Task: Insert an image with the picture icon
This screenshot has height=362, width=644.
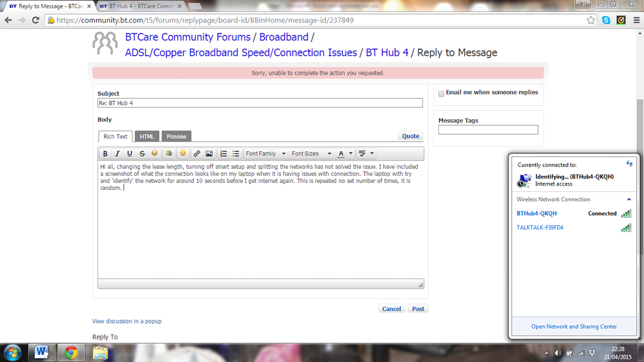Action: coord(209,153)
